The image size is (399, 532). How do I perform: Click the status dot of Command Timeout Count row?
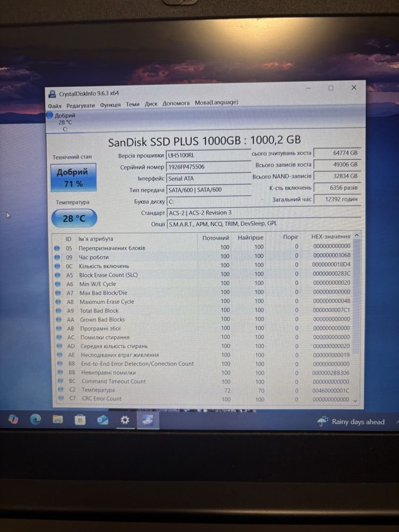61,381
